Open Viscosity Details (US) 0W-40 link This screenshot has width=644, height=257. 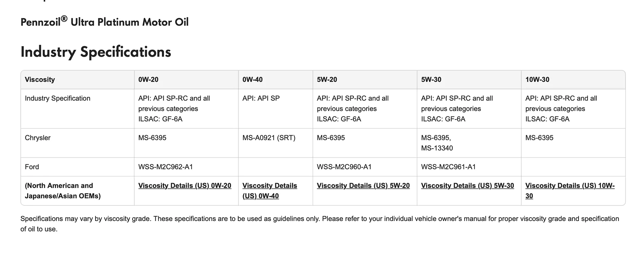click(x=269, y=191)
